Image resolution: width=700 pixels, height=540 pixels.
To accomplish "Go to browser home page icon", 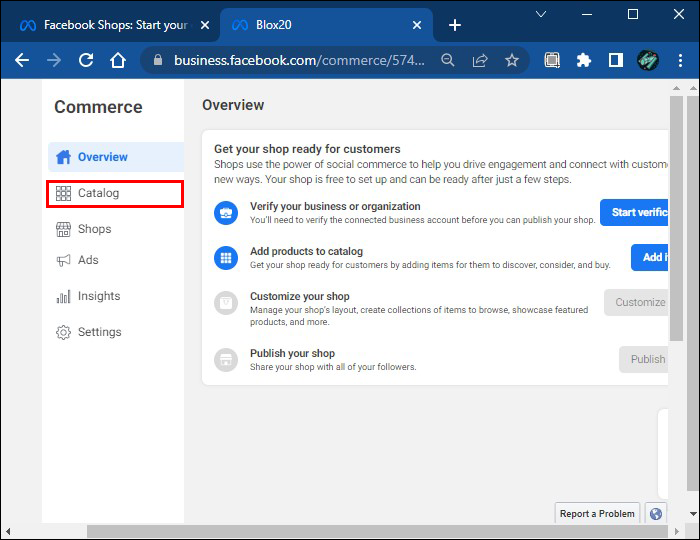I will [x=118, y=60].
